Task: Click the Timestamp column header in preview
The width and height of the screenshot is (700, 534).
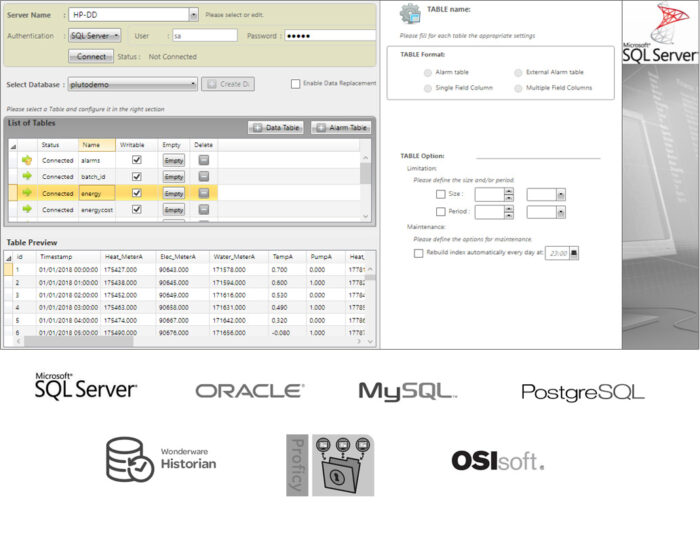Action: 68,257
